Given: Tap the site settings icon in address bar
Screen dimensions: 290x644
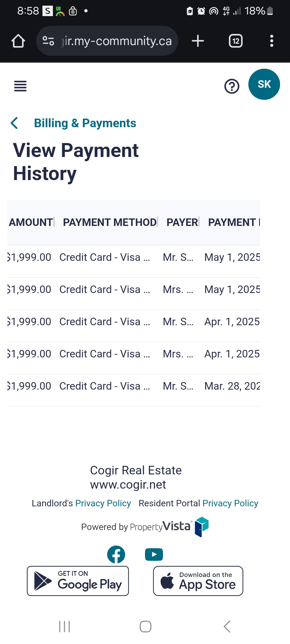Looking at the screenshot, I should click(48, 41).
